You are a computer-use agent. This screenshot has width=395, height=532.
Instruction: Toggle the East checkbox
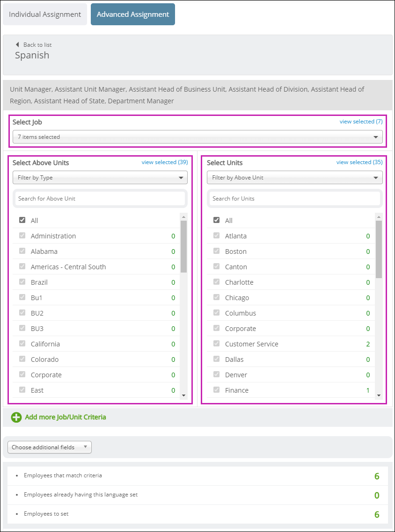[22, 390]
